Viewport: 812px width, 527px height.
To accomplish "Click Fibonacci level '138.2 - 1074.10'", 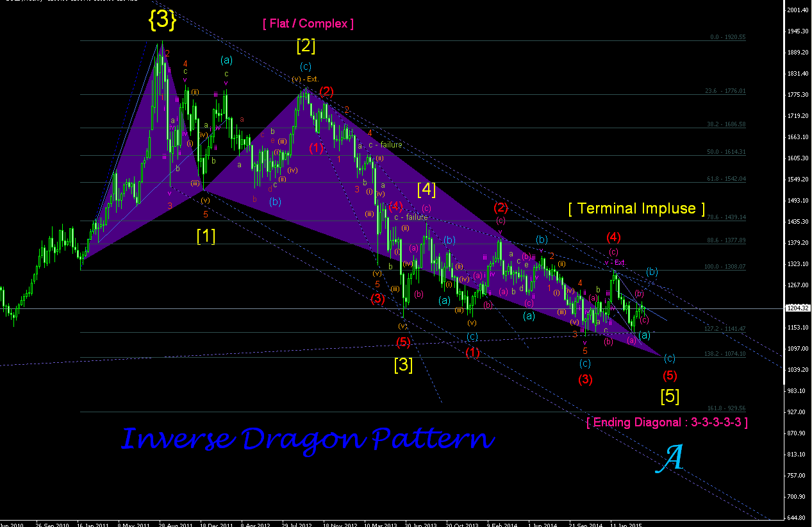I will pos(725,353).
